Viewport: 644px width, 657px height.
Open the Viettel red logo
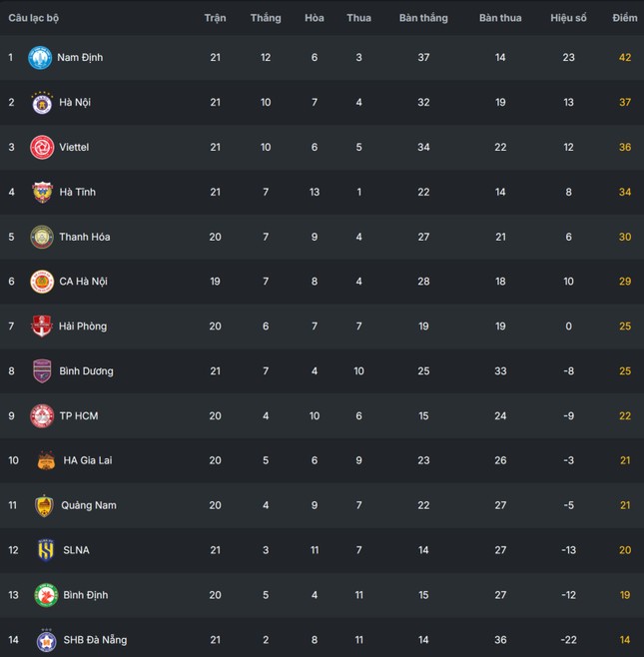[42, 147]
